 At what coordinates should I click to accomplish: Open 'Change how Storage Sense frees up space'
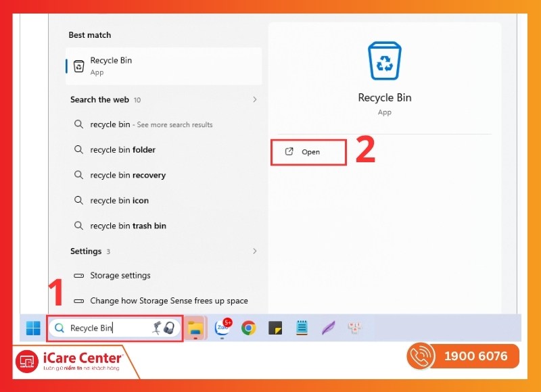tap(168, 301)
